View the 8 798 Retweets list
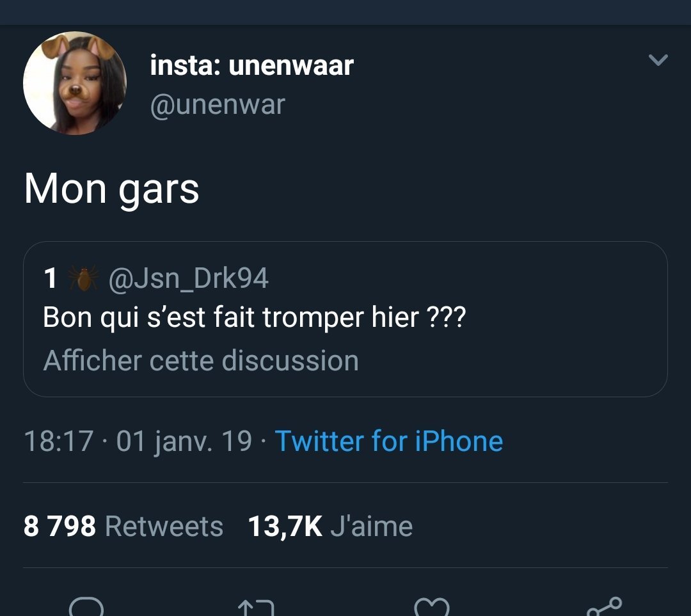691x616 pixels. tap(123, 526)
